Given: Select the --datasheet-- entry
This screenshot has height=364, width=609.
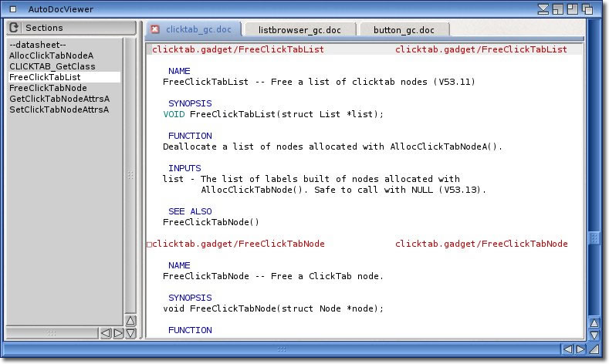Looking at the screenshot, I should [37, 45].
